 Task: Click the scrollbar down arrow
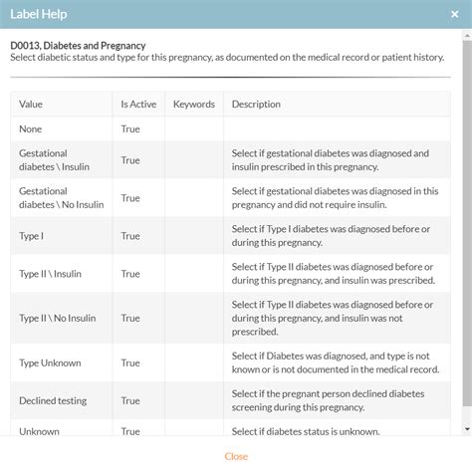467,429
